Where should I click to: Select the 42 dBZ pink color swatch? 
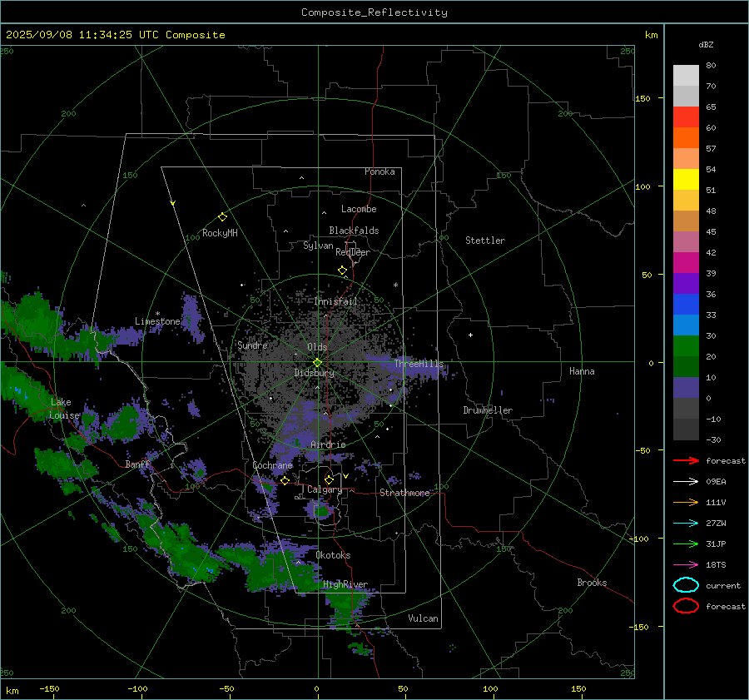pyautogui.click(x=686, y=241)
